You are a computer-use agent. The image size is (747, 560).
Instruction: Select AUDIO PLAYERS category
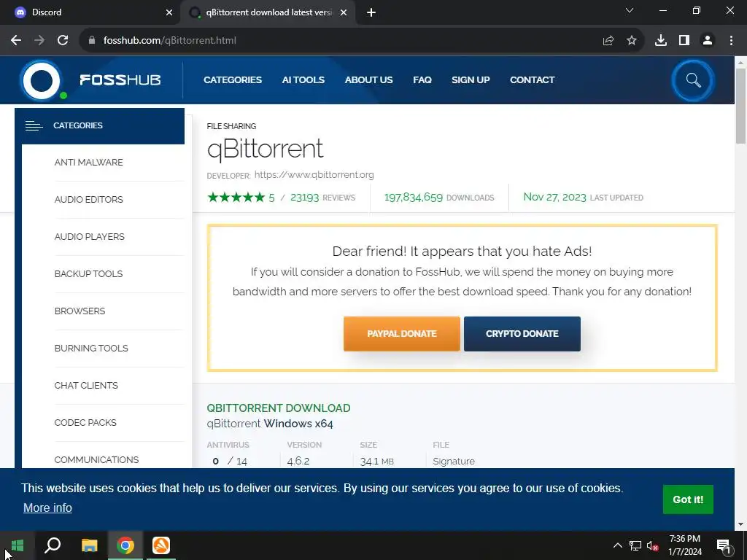[x=90, y=237]
